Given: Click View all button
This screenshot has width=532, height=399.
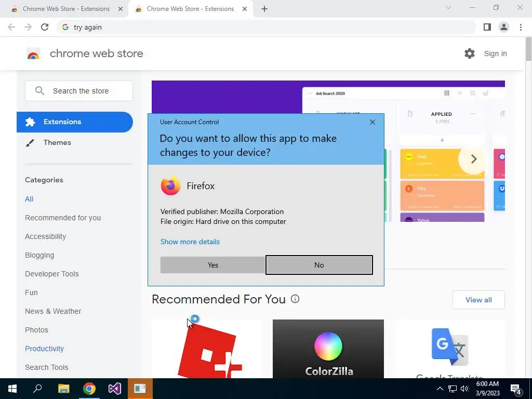Looking at the screenshot, I should (x=478, y=300).
